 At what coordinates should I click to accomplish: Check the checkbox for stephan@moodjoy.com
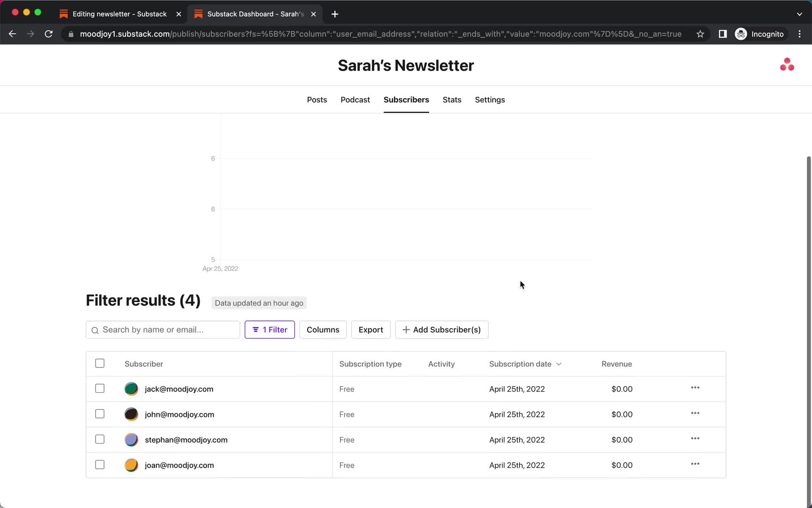click(99, 439)
